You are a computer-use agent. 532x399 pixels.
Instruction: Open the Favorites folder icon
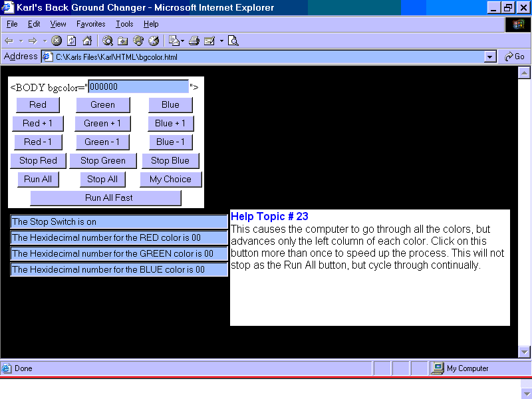pyautogui.click(x=122, y=41)
